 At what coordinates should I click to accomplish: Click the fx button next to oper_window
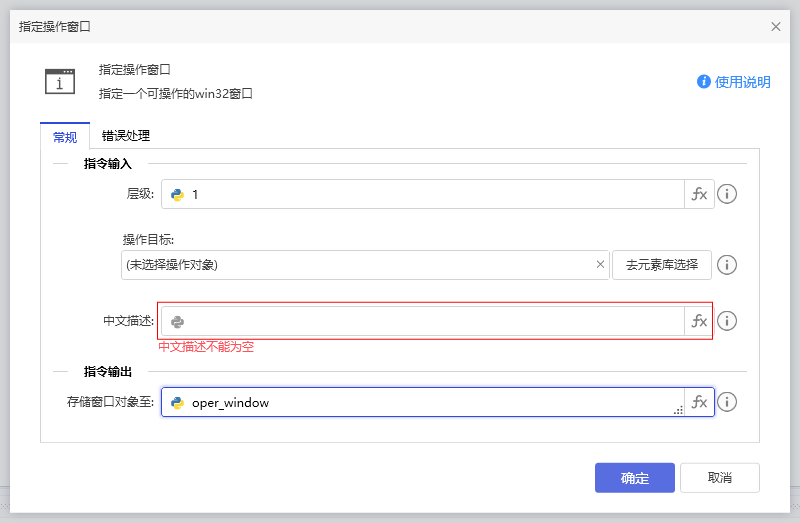click(x=699, y=402)
